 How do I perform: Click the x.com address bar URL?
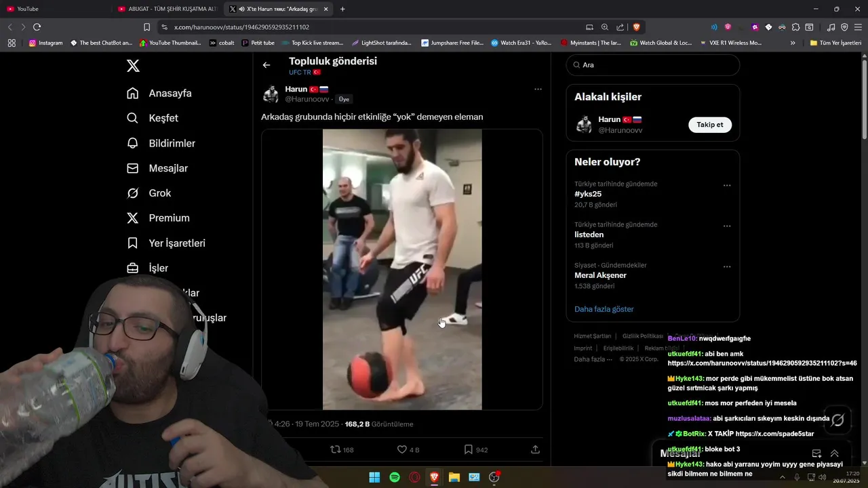(x=241, y=27)
